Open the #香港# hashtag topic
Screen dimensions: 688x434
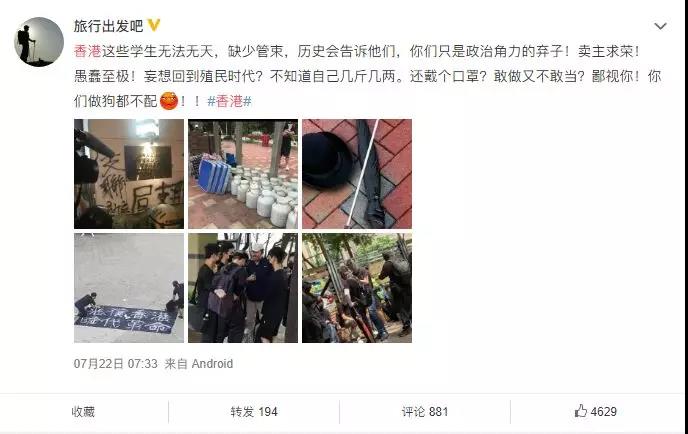tap(229, 101)
